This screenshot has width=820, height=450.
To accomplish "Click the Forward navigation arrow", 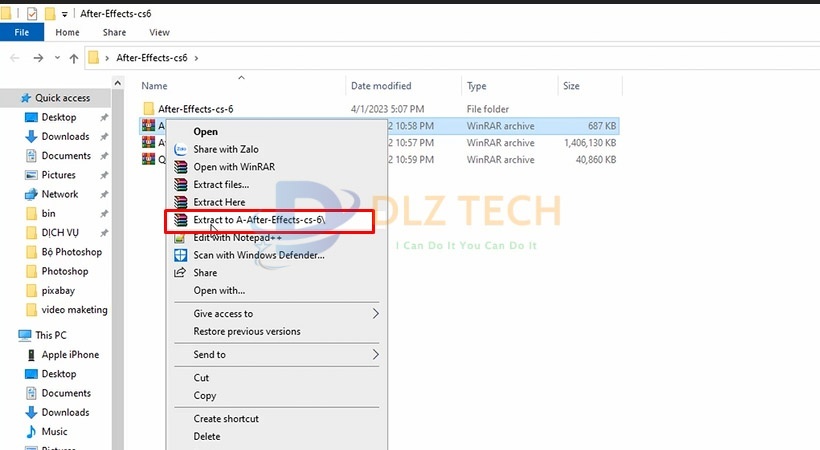I will click(38, 58).
